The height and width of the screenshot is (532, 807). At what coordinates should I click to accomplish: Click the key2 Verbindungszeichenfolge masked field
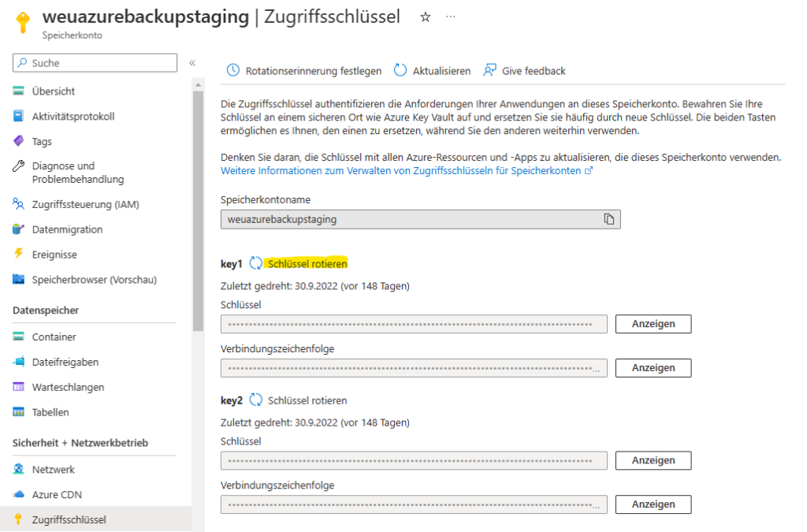pyautogui.click(x=414, y=504)
